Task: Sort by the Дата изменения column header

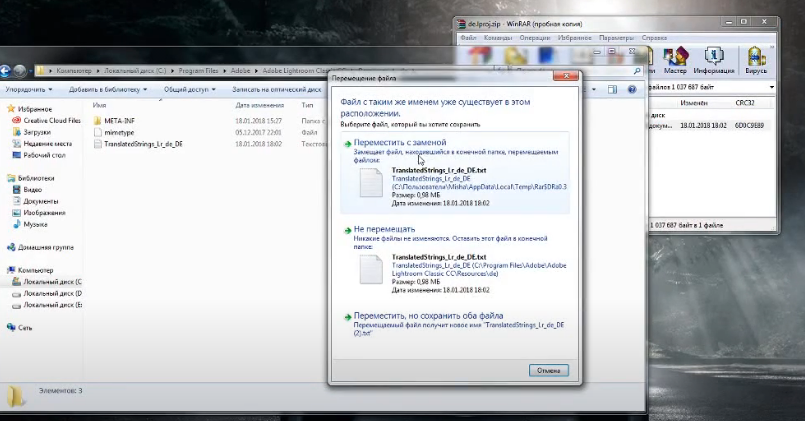Action: [261, 104]
